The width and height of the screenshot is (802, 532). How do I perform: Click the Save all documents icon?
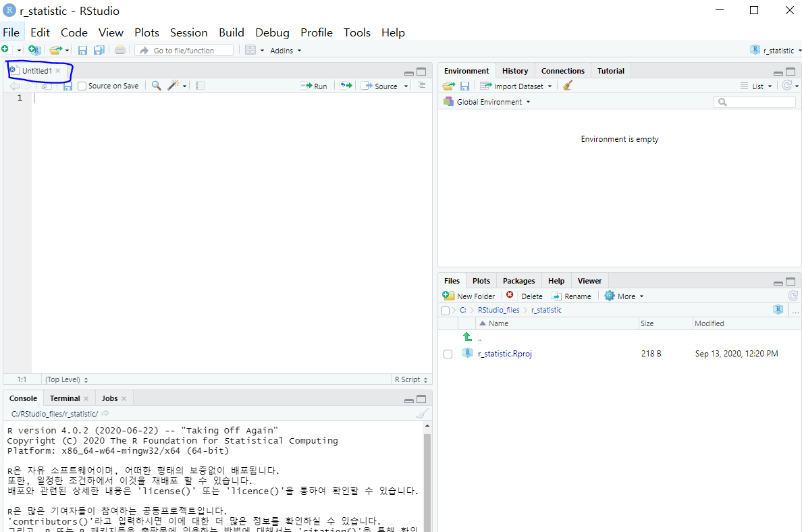(x=99, y=49)
